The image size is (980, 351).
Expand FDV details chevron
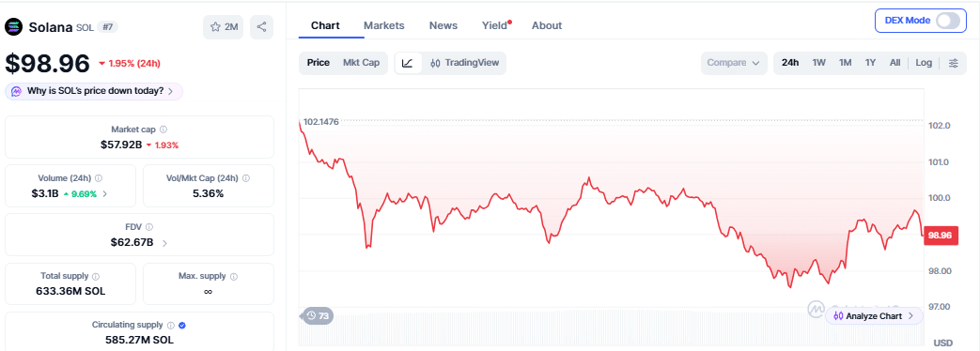click(x=164, y=243)
